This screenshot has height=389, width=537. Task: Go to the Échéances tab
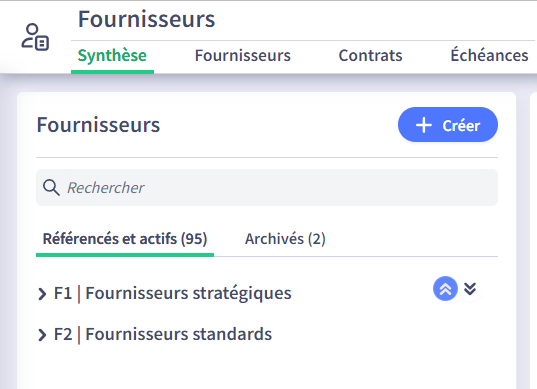tap(489, 55)
